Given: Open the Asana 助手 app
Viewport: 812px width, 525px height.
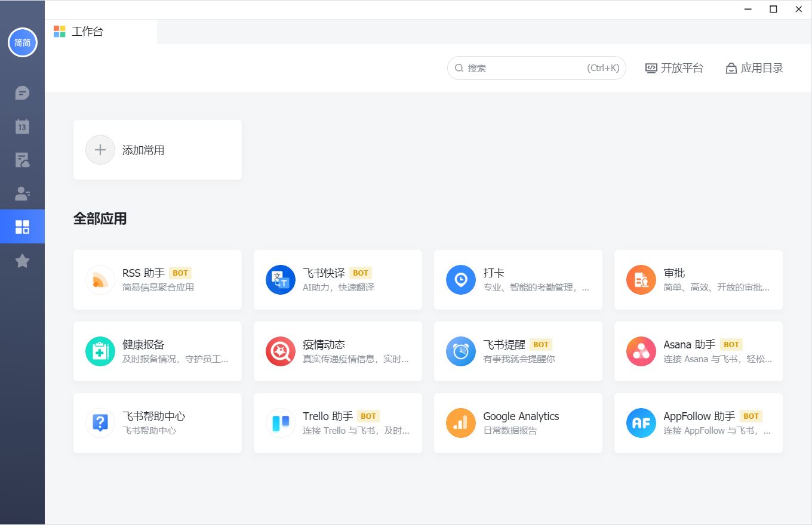Looking at the screenshot, I should pyautogui.click(x=698, y=351).
